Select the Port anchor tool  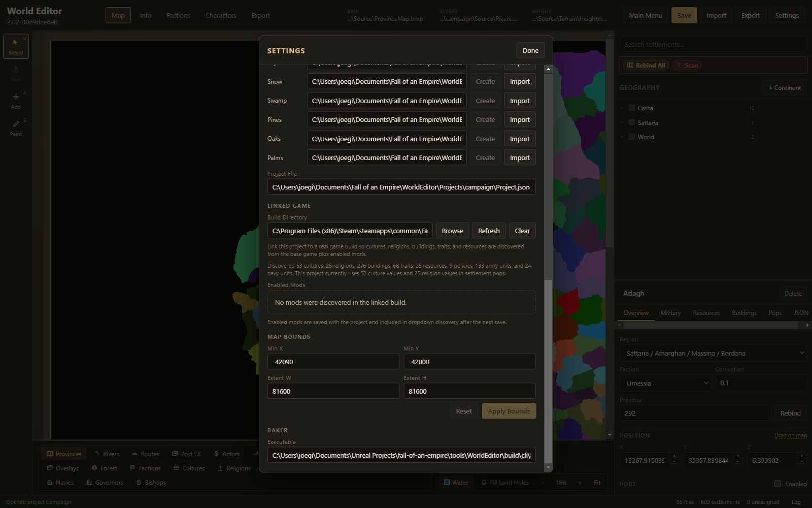pos(16,73)
